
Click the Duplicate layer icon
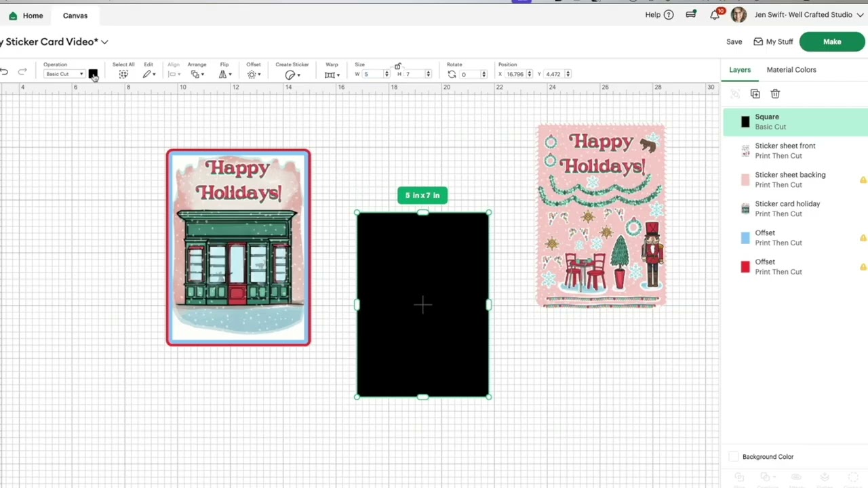click(x=755, y=94)
